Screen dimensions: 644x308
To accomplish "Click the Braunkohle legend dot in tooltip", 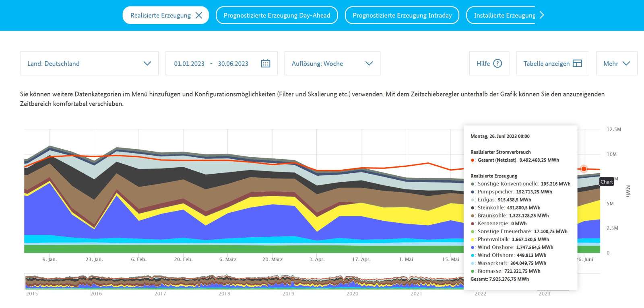I will click(473, 216).
